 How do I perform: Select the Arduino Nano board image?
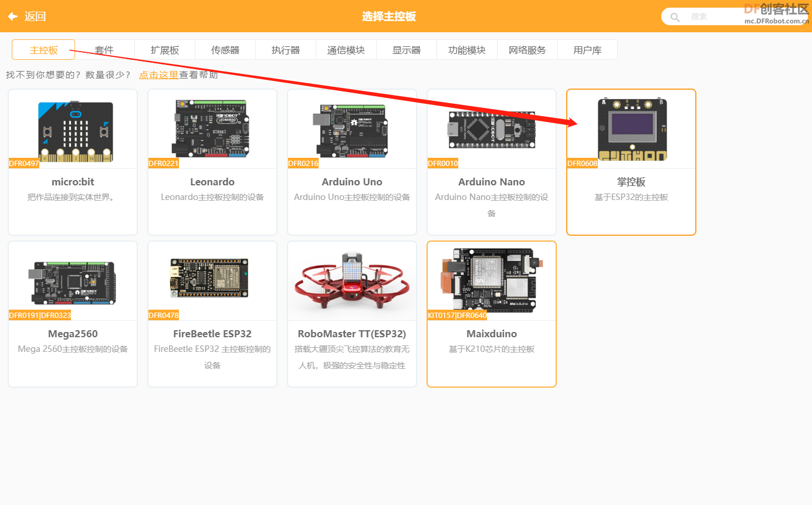click(492, 129)
